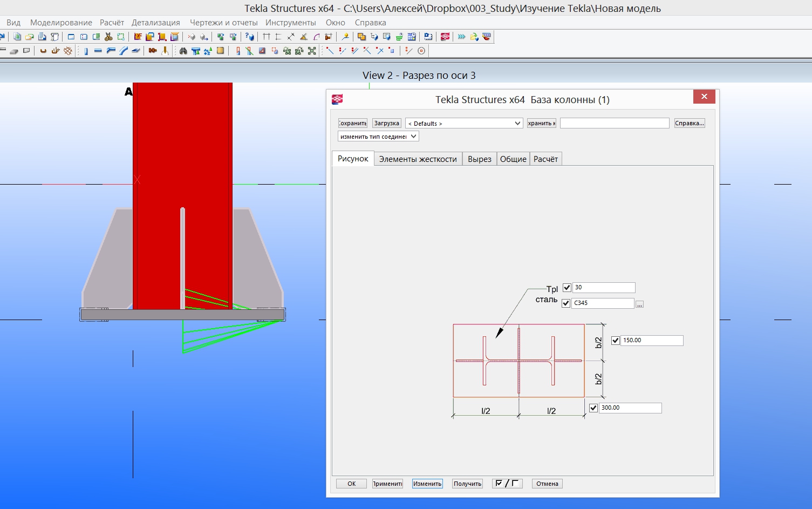Uncheck the plate thickness 30 checkbox
This screenshot has height=509, width=812.
[x=567, y=288]
